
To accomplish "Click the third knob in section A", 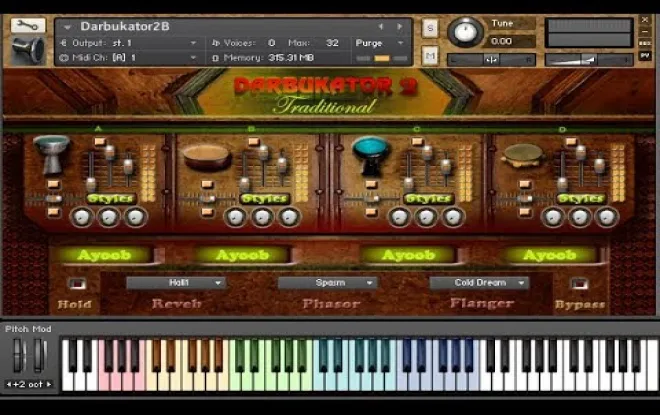I will 136,217.
